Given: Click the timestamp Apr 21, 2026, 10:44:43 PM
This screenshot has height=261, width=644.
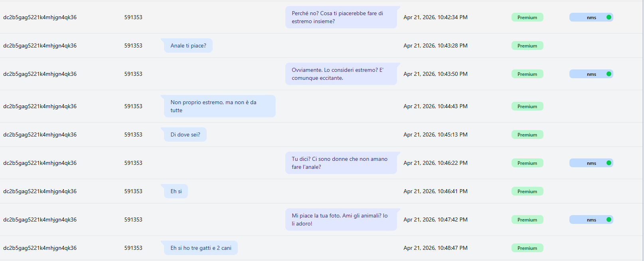Looking at the screenshot, I should [435, 106].
